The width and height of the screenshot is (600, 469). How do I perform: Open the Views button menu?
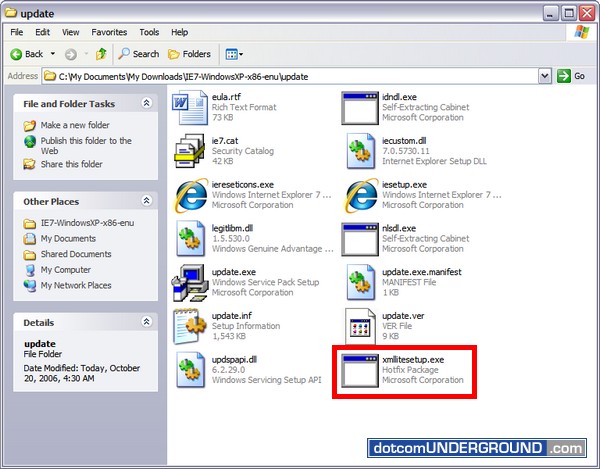tap(234, 54)
